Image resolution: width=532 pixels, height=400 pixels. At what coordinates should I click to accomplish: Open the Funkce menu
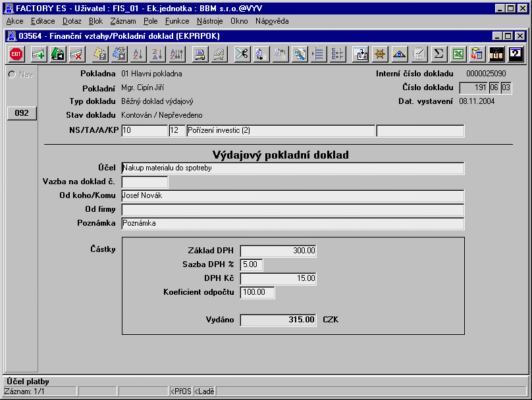(x=177, y=21)
